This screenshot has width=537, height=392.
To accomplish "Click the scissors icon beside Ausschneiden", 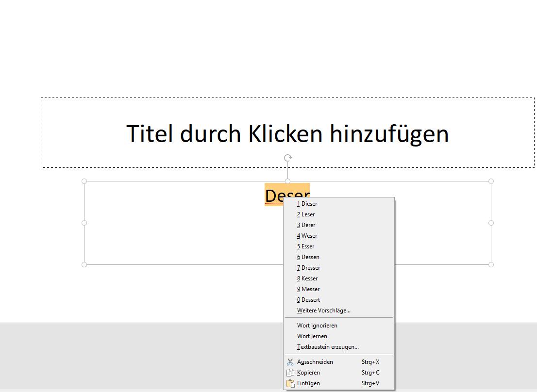I will [289, 361].
